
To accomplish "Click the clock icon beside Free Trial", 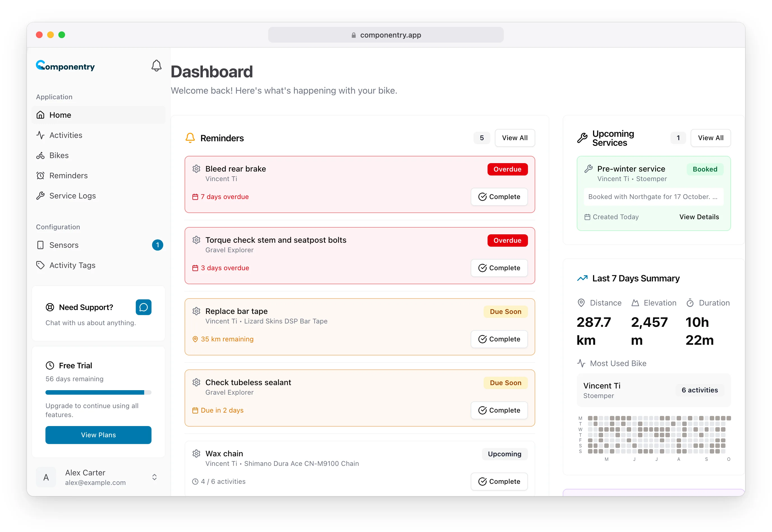I will point(50,366).
